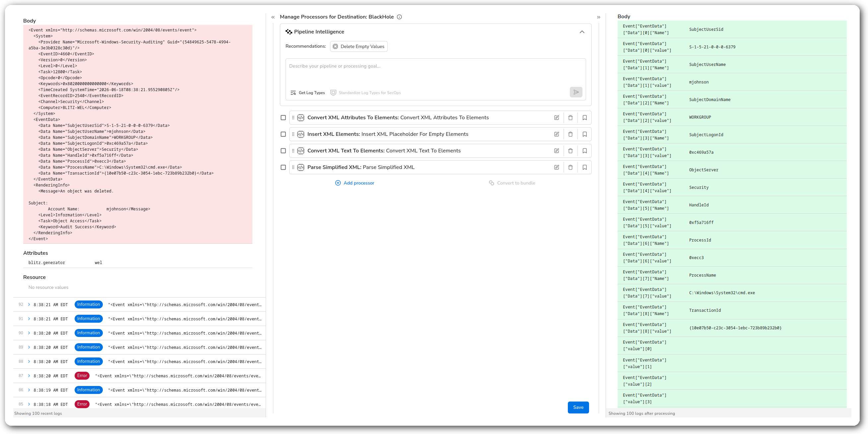Screen dimensions: 868x434
Task: Select the blitz.generator attribute value wel
Action: 98,263
